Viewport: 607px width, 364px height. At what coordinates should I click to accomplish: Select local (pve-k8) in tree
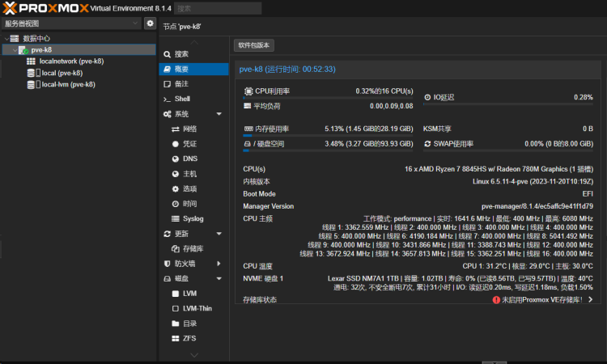(x=62, y=73)
